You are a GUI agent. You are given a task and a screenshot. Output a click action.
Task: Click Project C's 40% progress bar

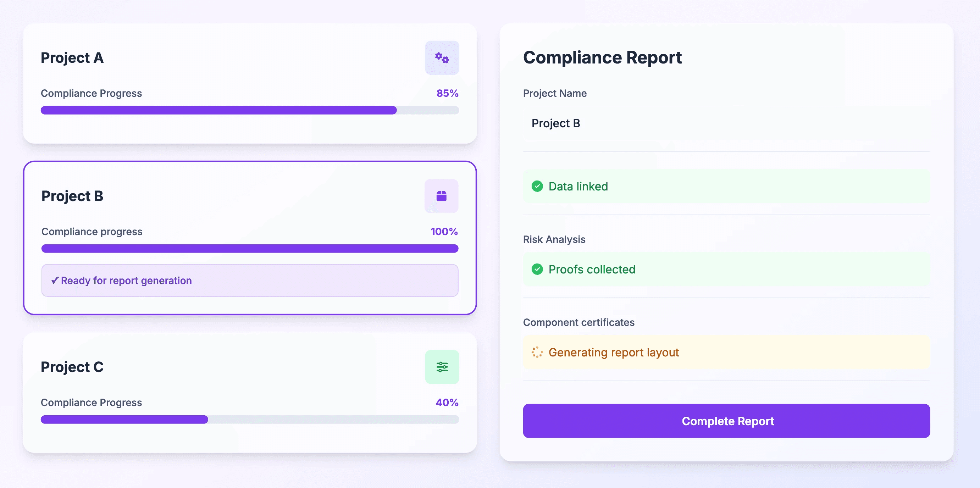click(250, 420)
